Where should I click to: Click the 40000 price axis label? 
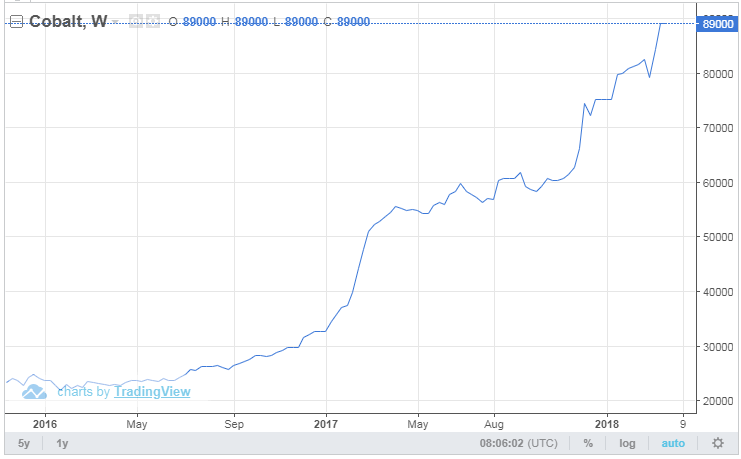pyautogui.click(x=718, y=292)
